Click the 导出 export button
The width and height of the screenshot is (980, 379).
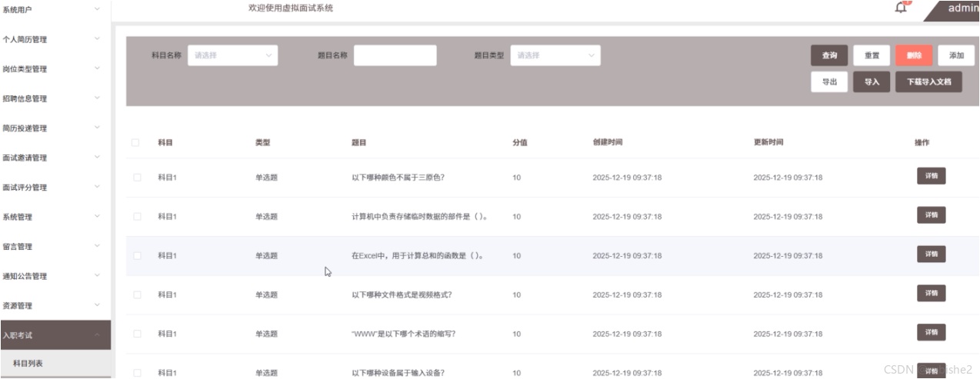coord(829,81)
